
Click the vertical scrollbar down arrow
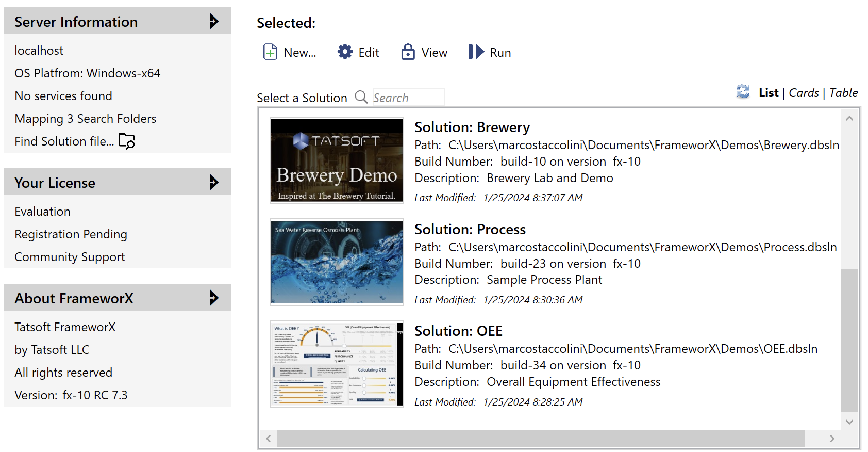tap(849, 422)
